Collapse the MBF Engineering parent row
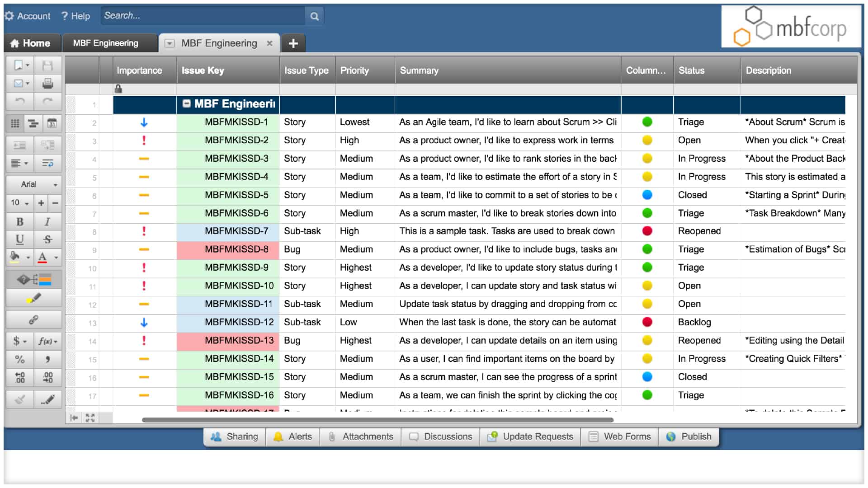This screenshot has height=488, width=868. [186, 103]
